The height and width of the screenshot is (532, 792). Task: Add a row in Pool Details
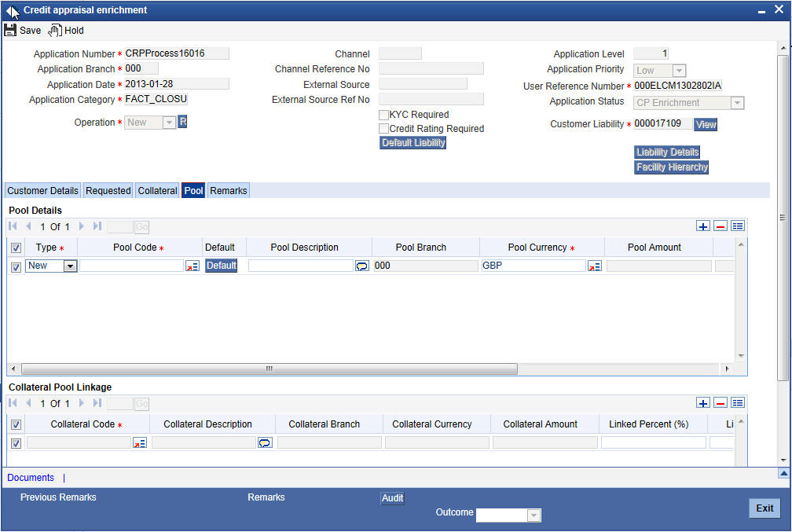pos(702,226)
